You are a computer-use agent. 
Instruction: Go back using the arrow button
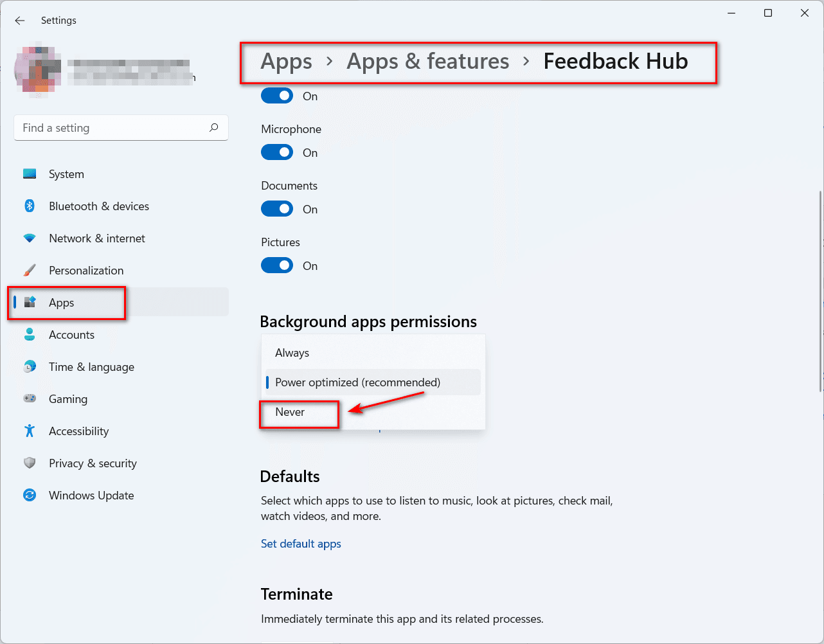pos(19,21)
